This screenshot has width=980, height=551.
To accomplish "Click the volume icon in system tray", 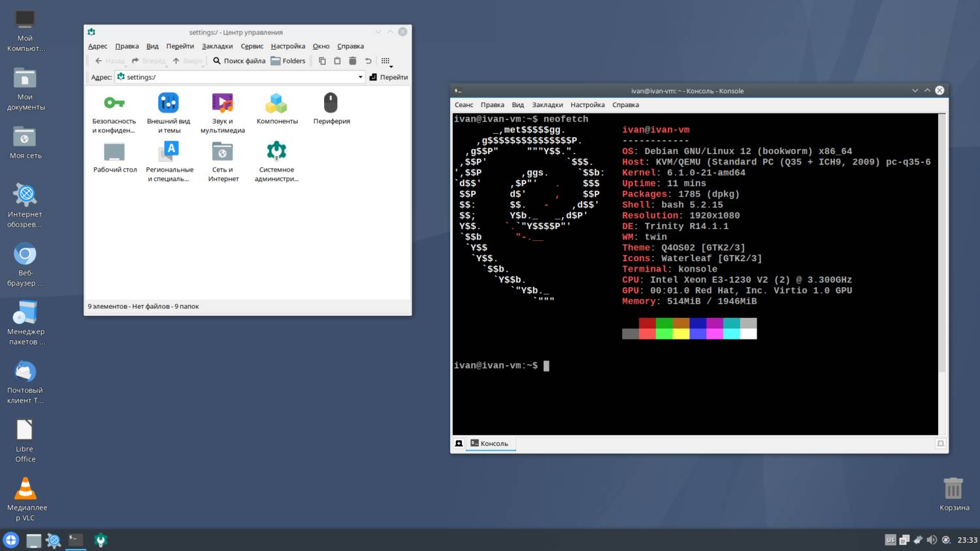I will coord(932,540).
